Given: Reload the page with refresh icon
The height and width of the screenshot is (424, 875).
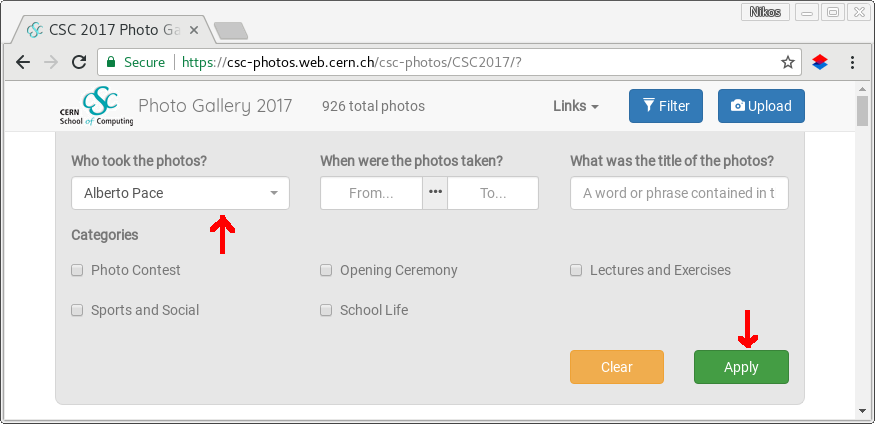Looking at the screenshot, I should 79,62.
